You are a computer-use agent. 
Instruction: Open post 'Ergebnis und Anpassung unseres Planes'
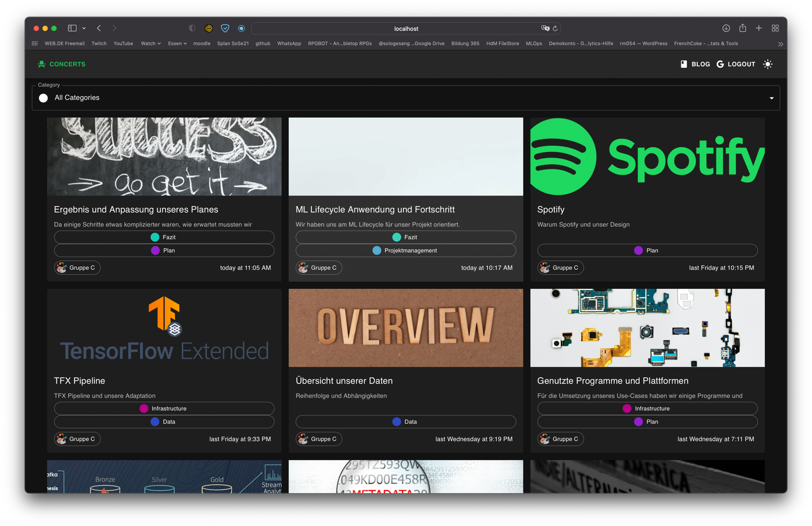pos(136,209)
